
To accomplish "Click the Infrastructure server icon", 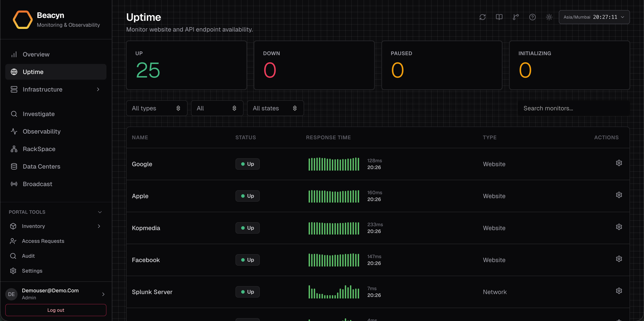I will pos(14,89).
